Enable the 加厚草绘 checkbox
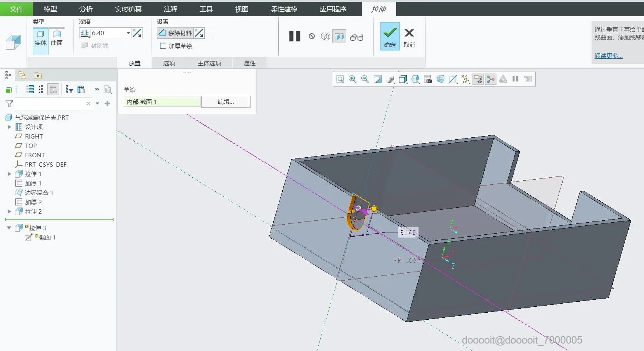The height and width of the screenshot is (351, 644). 163,46
